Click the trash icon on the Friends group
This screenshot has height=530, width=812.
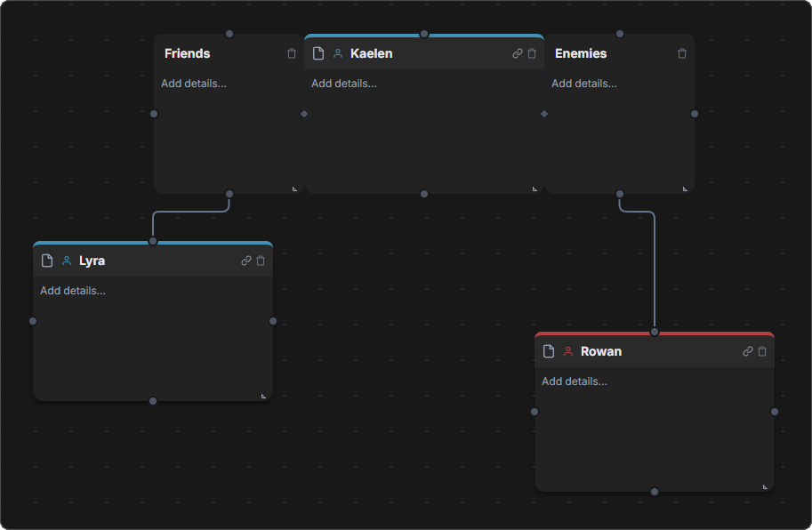291,53
